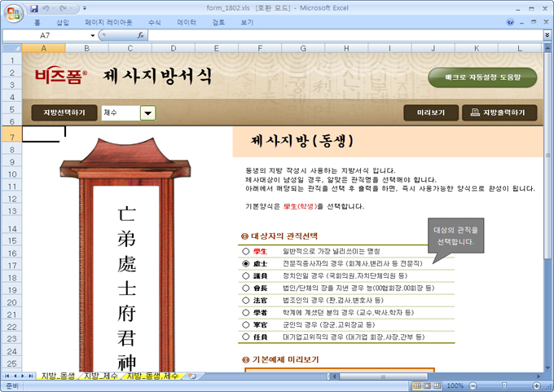Go to the last sheet navigation arrow
The height and width of the screenshot is (392, 554).
pyautogui.click(x=31, y=376)
